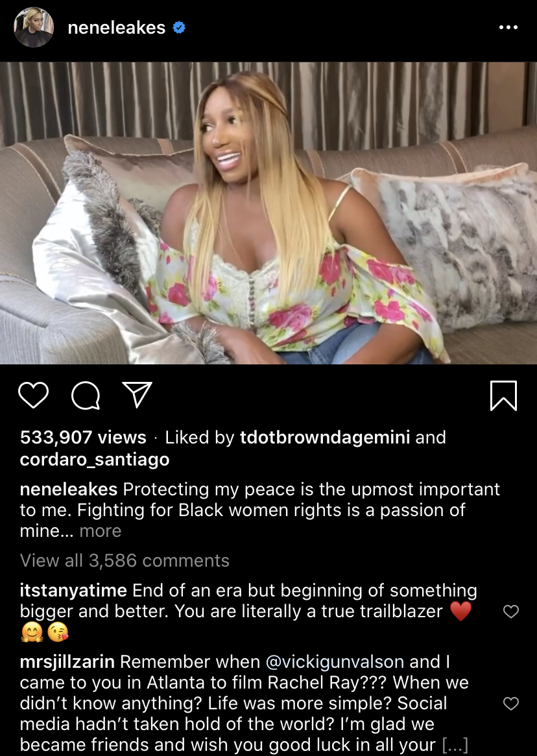Open the three-dot post options menu
537x756 pixels.
(x=508, y=27)
